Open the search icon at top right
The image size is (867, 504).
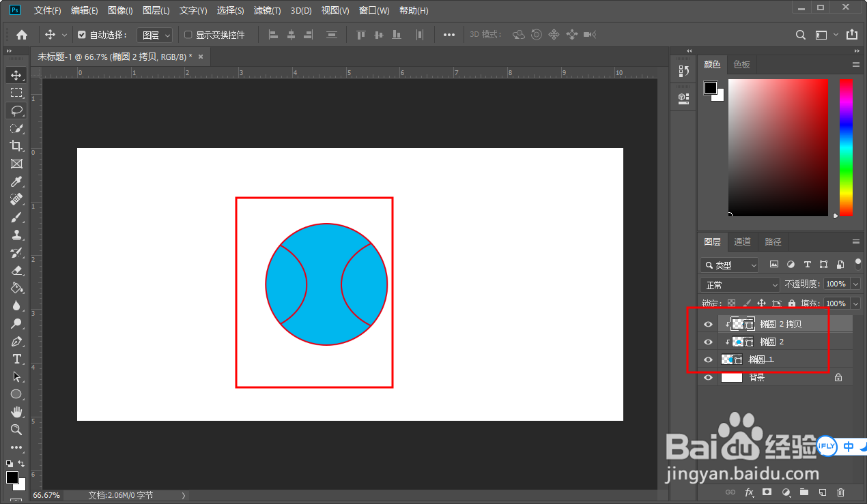point(802,35)
